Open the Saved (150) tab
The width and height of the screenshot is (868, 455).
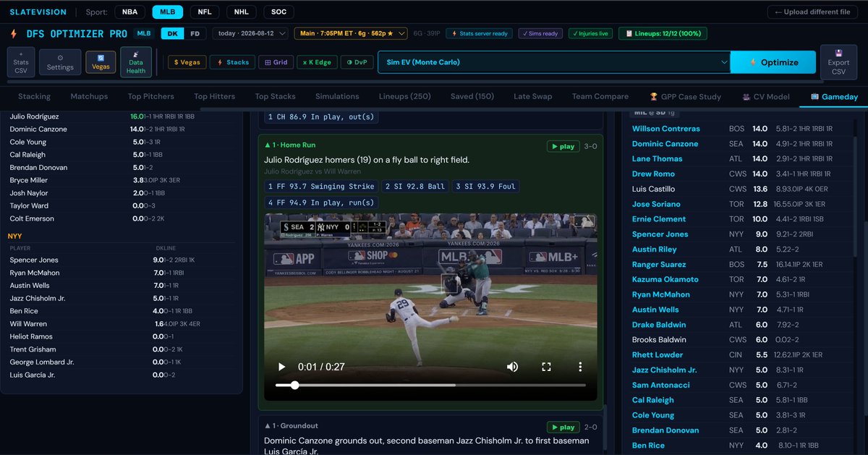pyautogui.click(x=472, y=96)
